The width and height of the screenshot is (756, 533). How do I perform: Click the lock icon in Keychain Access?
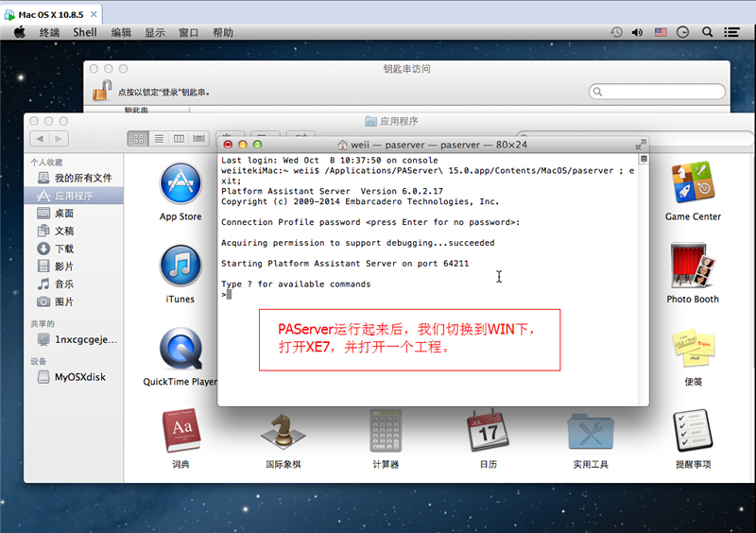coord(102,91)
